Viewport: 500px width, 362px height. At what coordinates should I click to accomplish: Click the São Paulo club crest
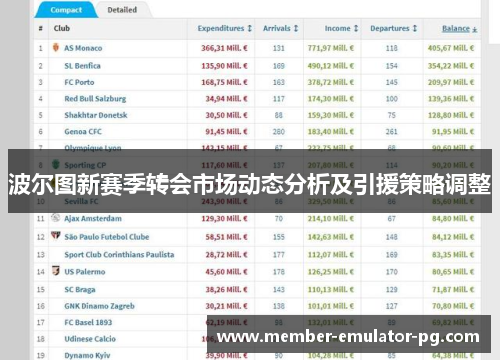(55, 236)
